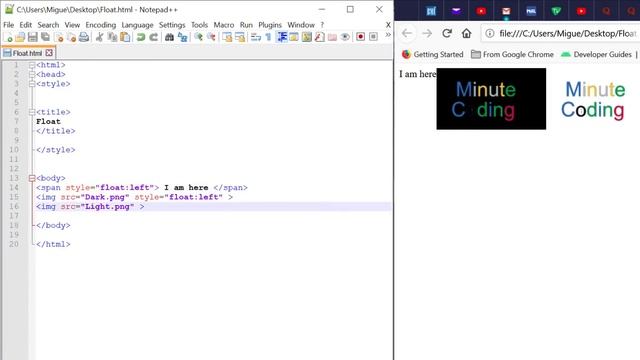Viewport: 640px width, 360px height.
Task: Collapse the style tag fold marker
Action: [x=32, y=84]
